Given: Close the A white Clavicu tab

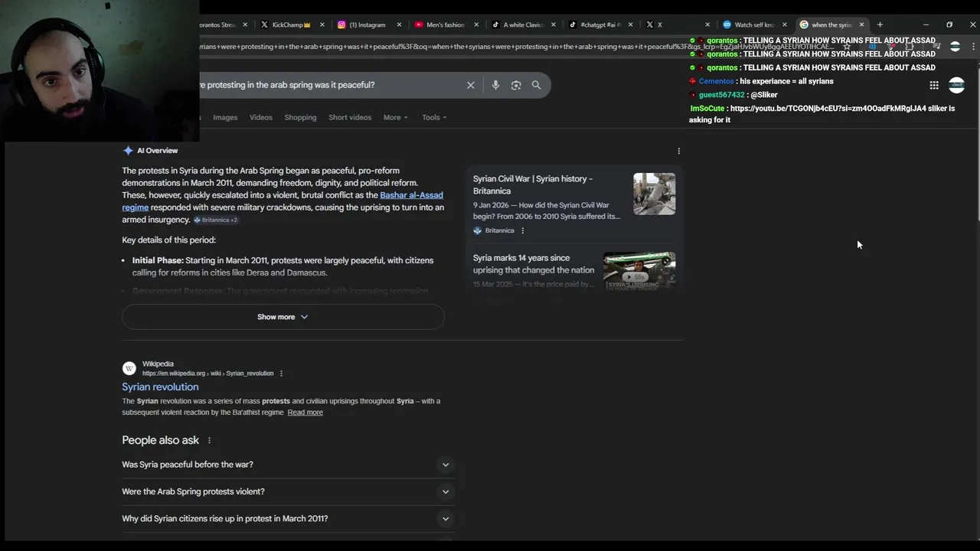Looking at the screenshot, I should 554,24.
